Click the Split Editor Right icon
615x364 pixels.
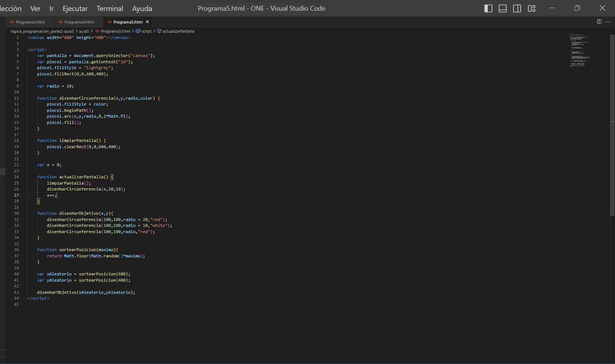599,22
